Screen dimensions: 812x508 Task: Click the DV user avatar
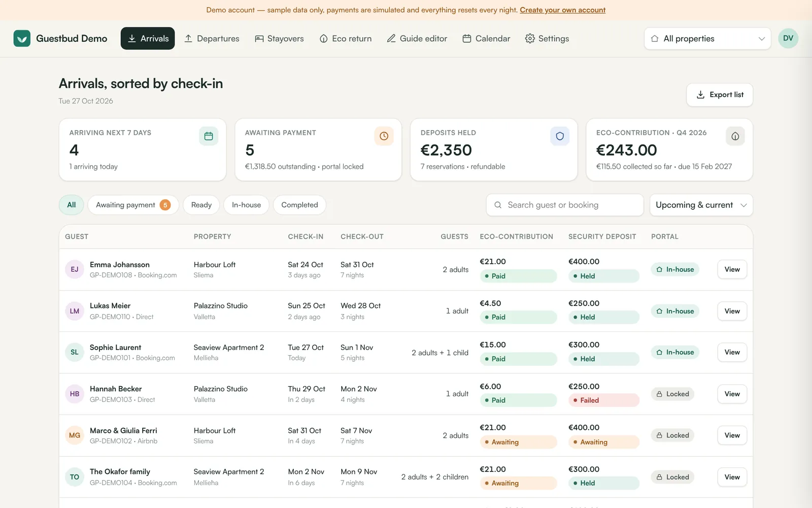tap(788, 38)
